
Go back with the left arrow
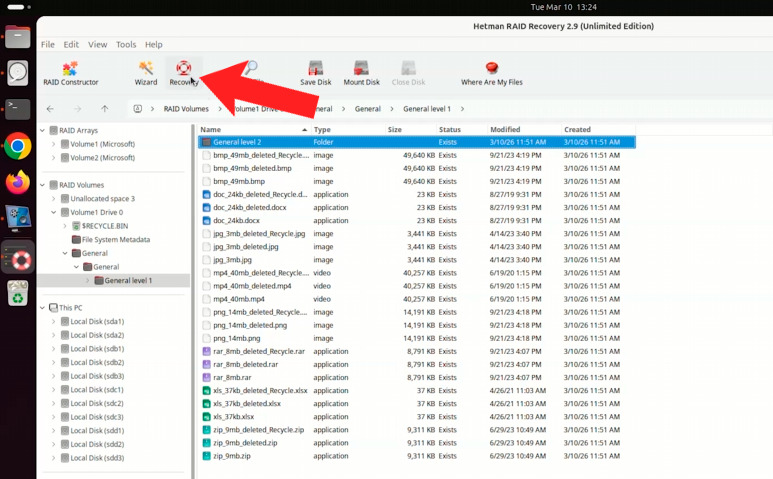point(50,109)
